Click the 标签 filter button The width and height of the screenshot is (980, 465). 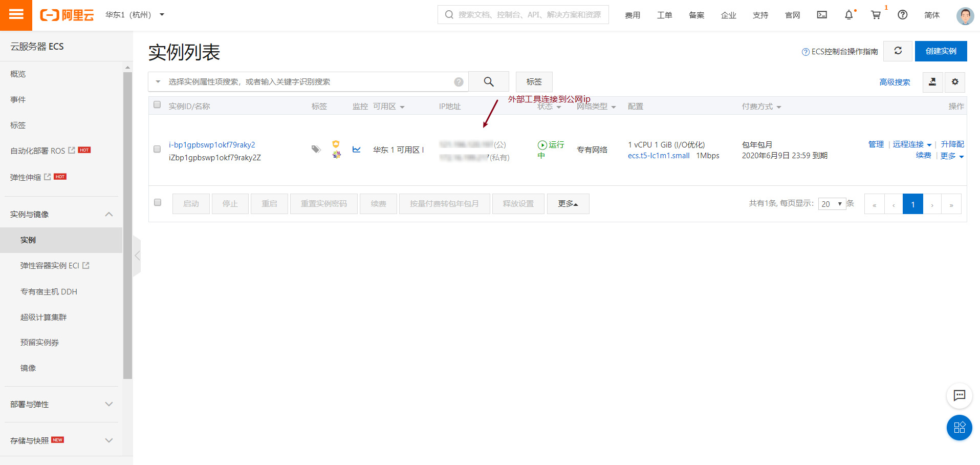point(534,82)
